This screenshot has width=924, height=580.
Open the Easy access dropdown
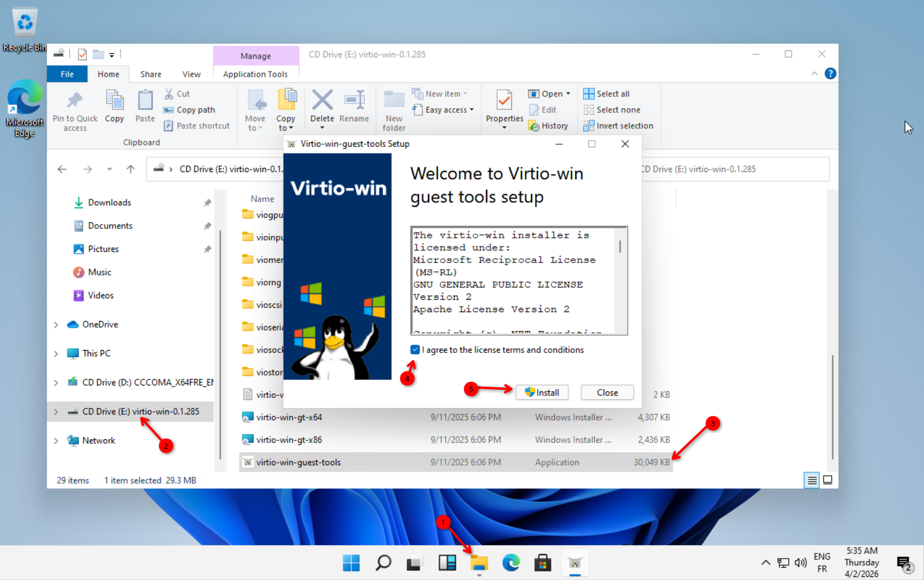point(444,110)
